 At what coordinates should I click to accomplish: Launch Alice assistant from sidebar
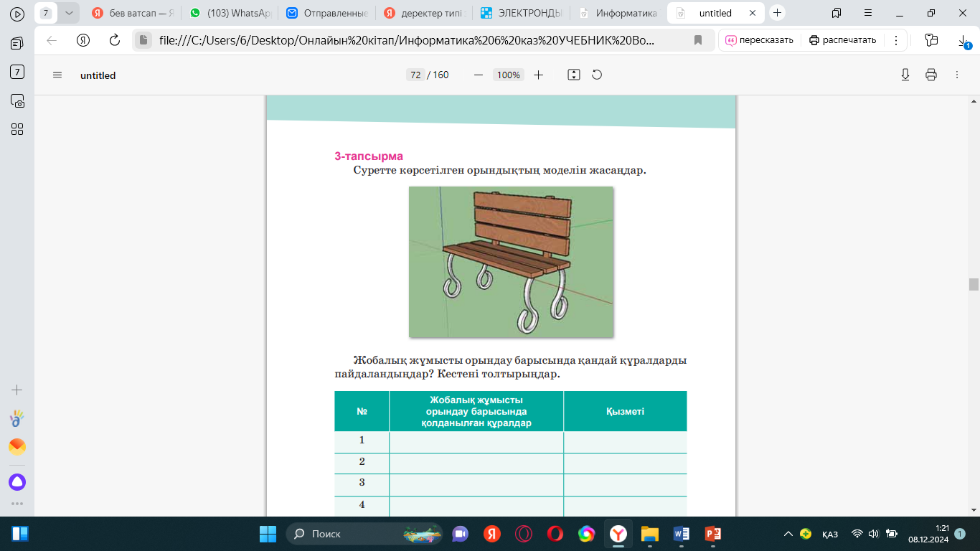(x=17, y=481)
